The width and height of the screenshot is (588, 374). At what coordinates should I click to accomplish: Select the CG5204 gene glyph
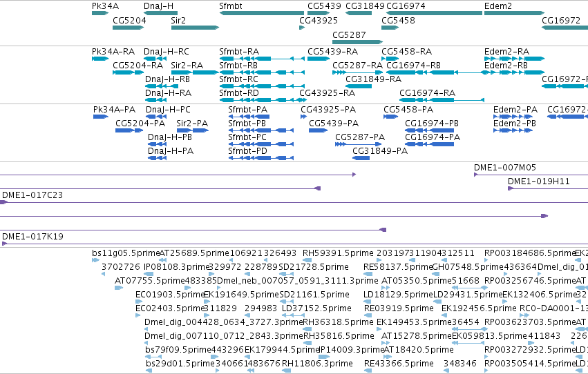click(129, 28)
